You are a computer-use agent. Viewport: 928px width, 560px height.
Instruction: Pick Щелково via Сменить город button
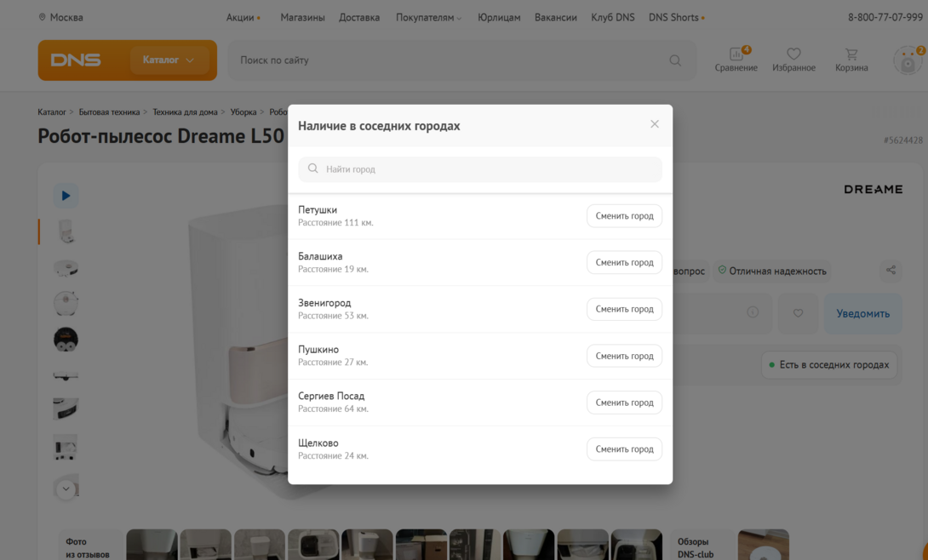click(624, 449)
